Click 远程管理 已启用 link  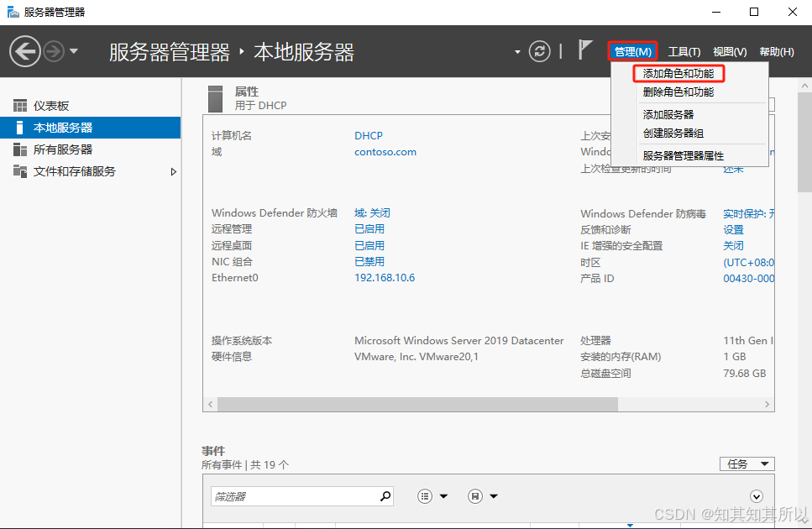pyautogui.click(x=369, y=228)
